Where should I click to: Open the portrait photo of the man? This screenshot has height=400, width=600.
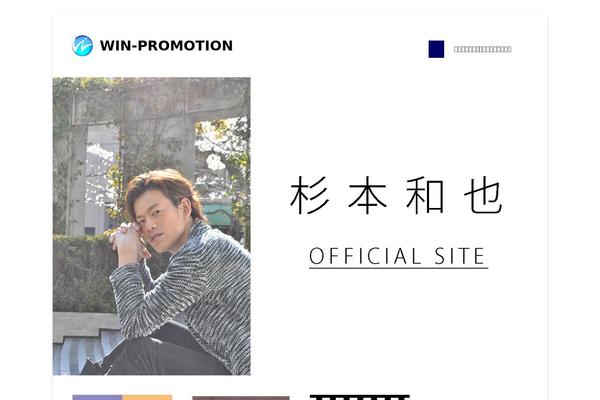coord(152,226)
